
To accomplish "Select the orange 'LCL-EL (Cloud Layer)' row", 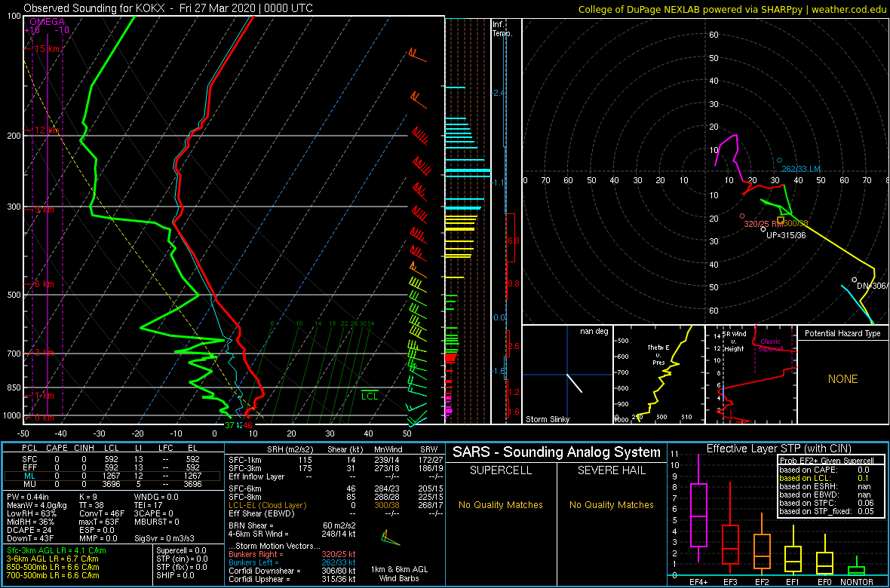I will point(335,505).
